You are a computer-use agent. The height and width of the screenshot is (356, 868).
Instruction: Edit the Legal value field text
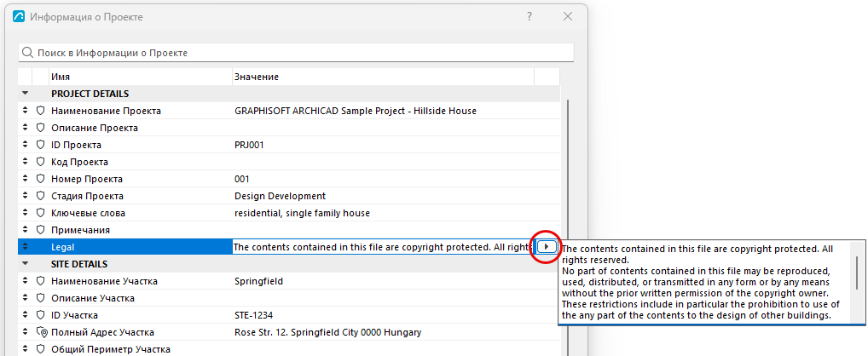(383, 247)
